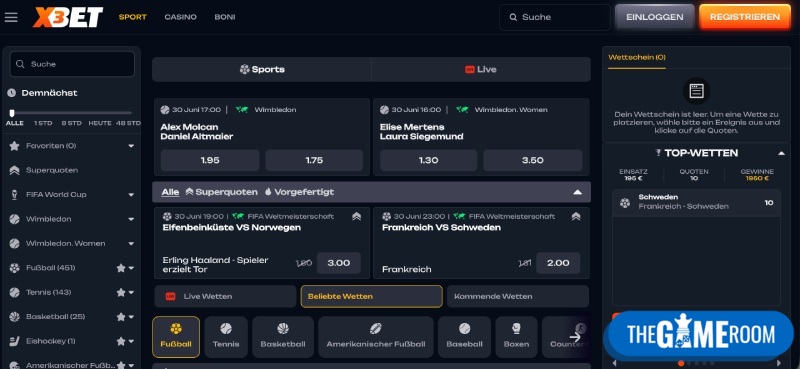This screenshot has width=800, height=369.
Task: Toggle favorite star for Eishockey (1)
Action: click(x=120, y=341)
